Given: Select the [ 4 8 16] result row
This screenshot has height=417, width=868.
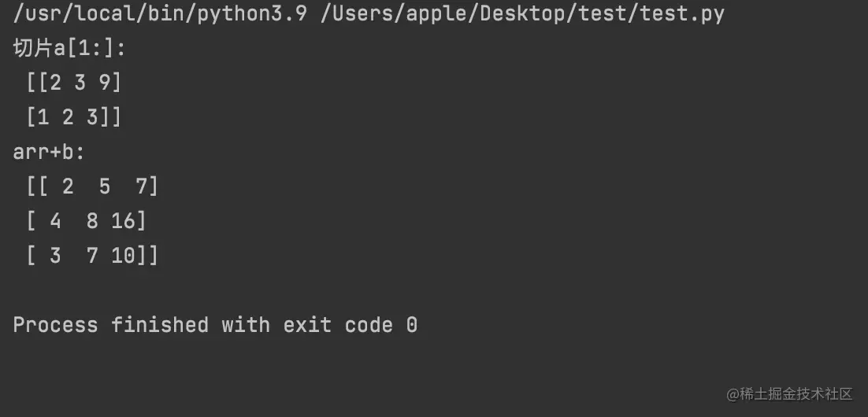Looking at the screenshot, I should click(86, 221).
